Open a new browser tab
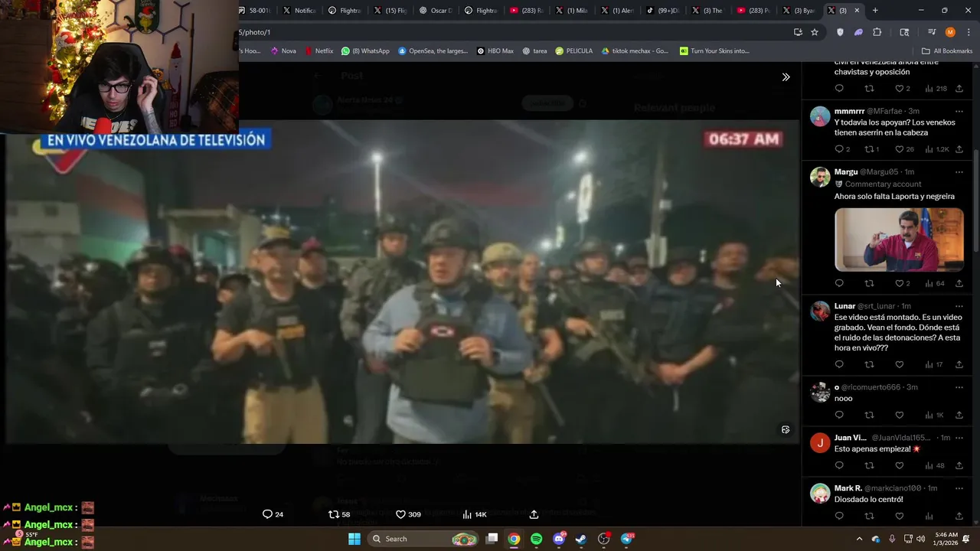 pyautogui.click(x=875, y=10)
